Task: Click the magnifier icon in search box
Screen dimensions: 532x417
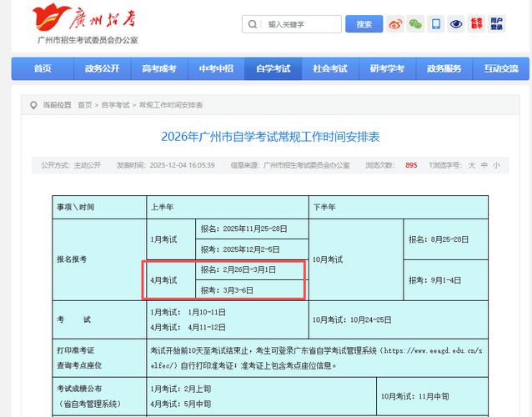Action: (252, 24)
